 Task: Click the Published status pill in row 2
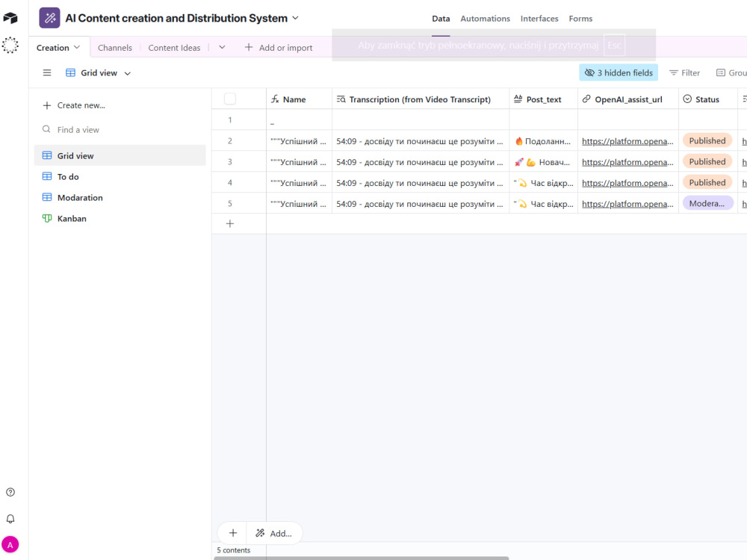(x=707, y=141)
